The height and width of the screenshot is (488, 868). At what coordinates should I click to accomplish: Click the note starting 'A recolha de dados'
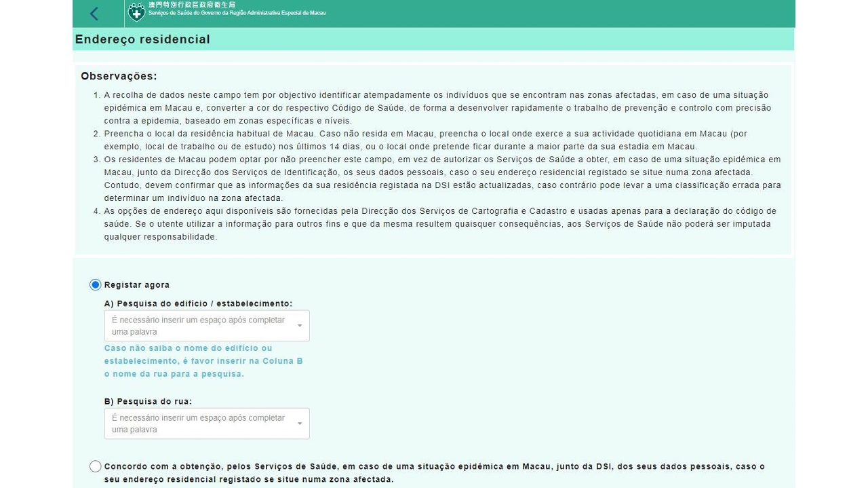(437, 108)
